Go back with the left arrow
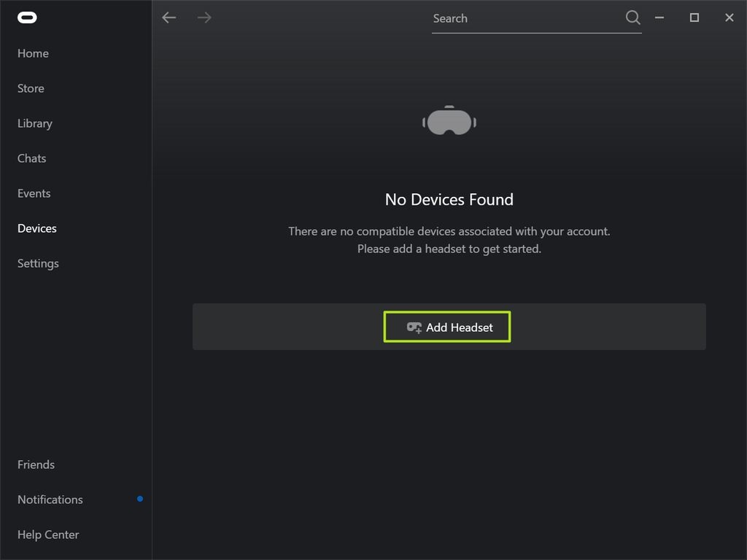Viewport: 747px width, 560px height. coord(169,17)
